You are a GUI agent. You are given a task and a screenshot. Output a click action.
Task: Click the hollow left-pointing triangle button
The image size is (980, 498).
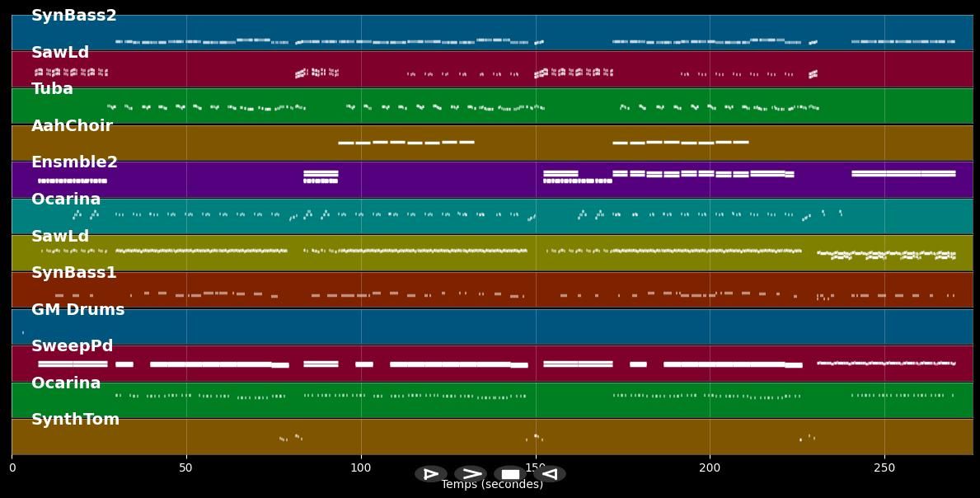(550, 474)
